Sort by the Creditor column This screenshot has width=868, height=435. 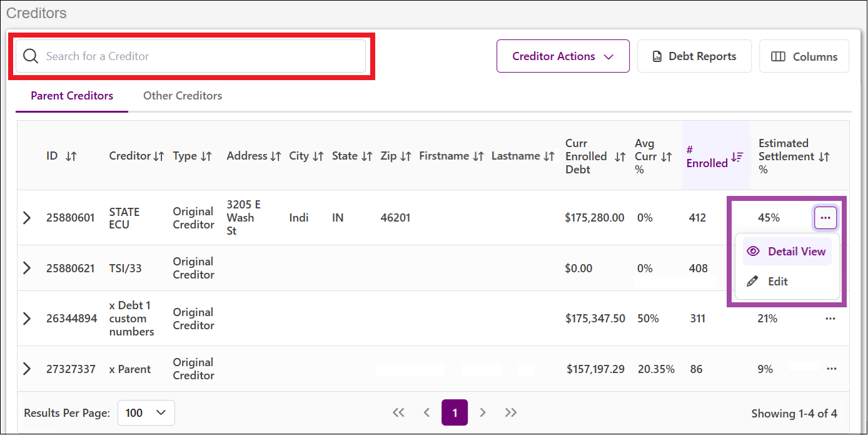coord(159,156)
